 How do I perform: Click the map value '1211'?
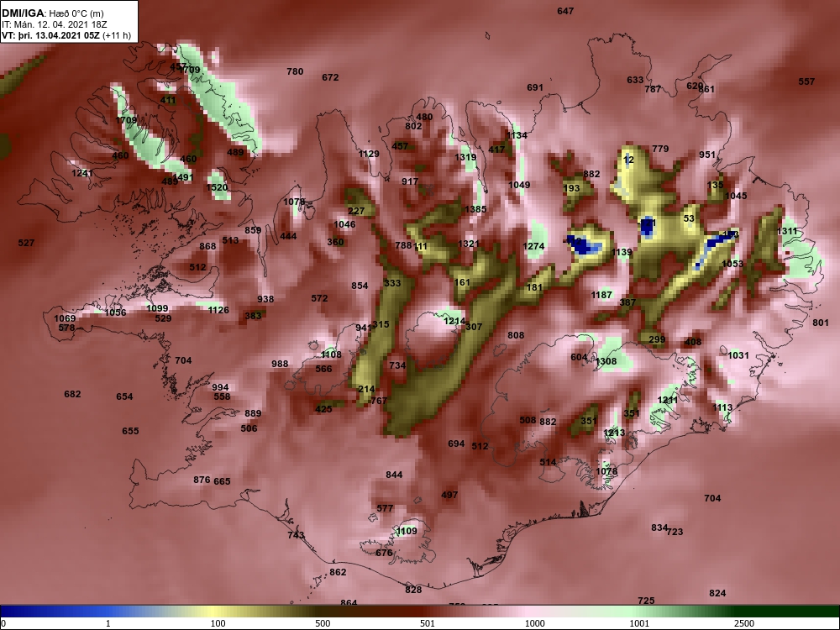click(x=668, y=400)
